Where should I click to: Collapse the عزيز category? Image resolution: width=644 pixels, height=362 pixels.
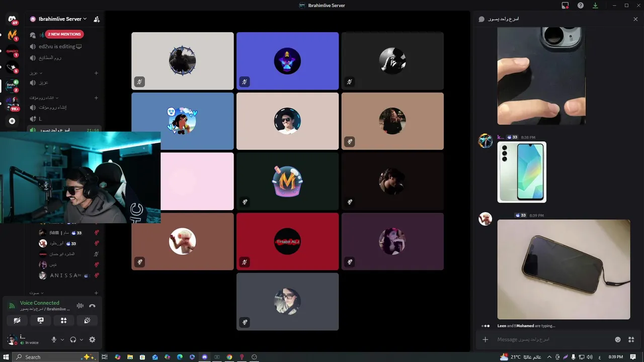35,73
